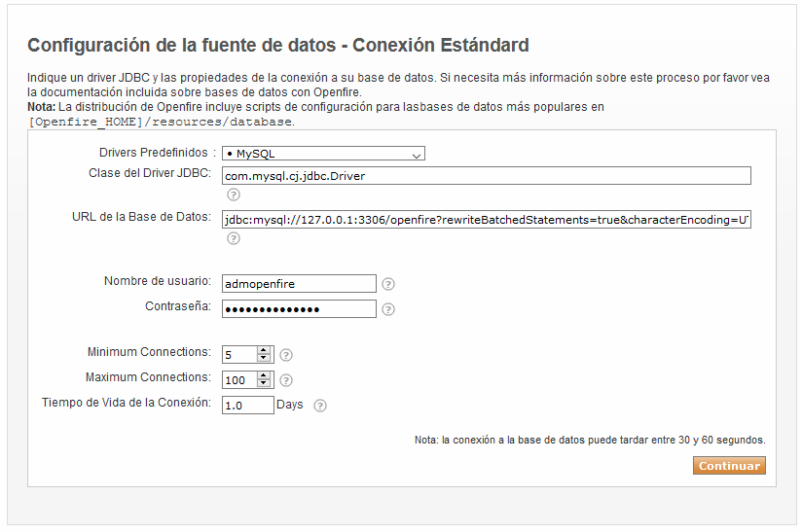Select the Nombre de usuario field

pos(299,284)
